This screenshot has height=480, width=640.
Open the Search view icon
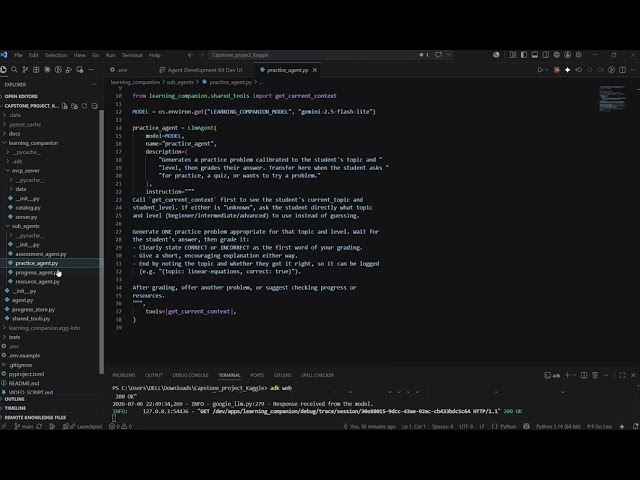[x=14, y=70]
